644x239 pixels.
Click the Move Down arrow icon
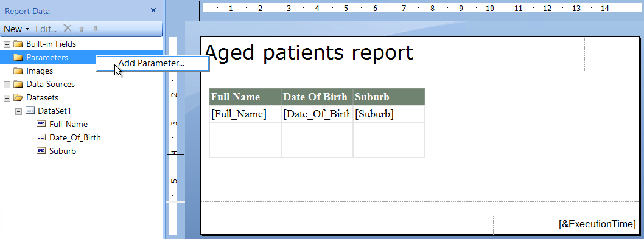(x=96, y=29)
